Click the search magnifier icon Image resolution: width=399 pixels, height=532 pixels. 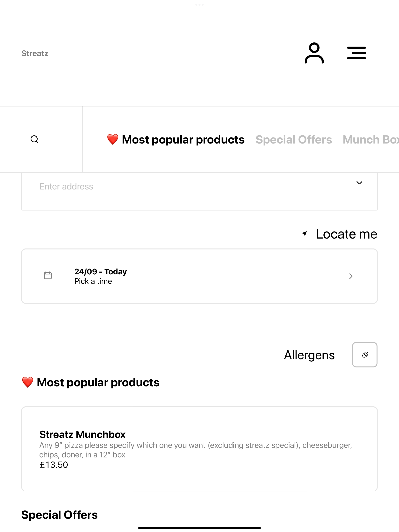[x=34, y=139]
